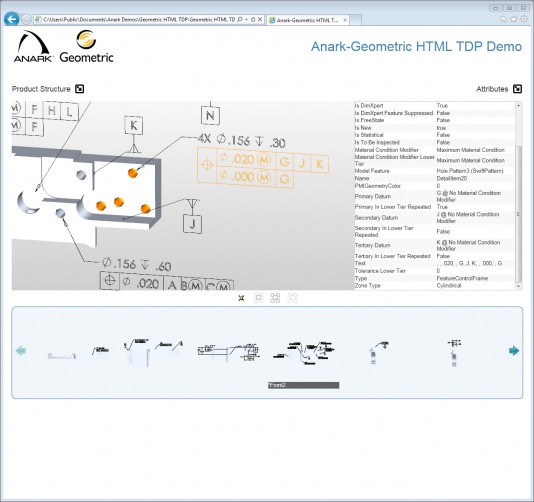Viewport: 534px width, 502px height.
Task: Open the browser Tools gear icon
Action: point(524,19)
